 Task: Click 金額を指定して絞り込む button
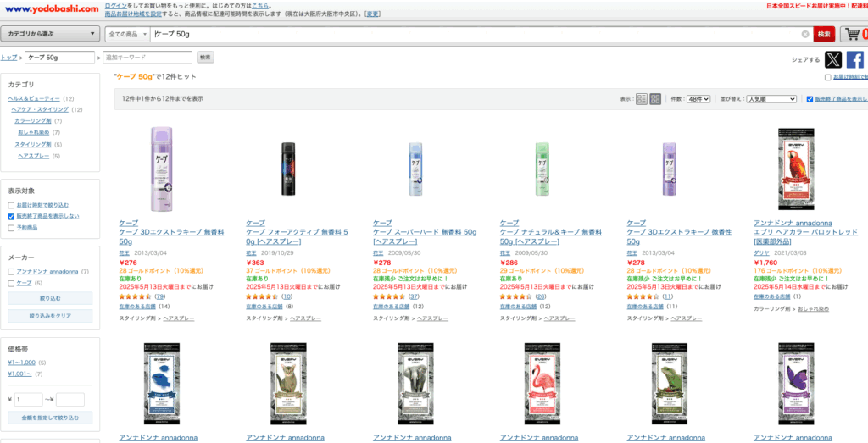pyautogui.click(x=50, y=418)
